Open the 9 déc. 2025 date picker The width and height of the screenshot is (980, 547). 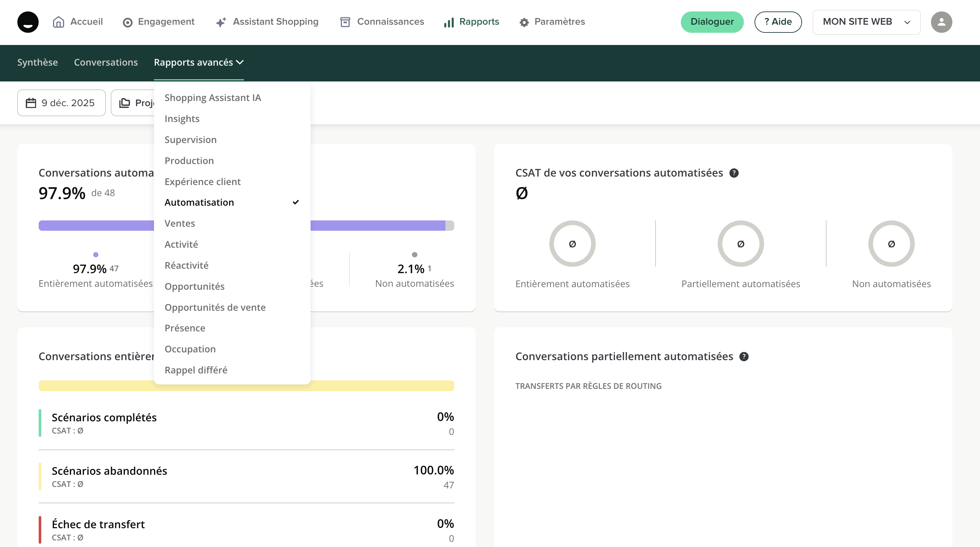pos(61,103)
